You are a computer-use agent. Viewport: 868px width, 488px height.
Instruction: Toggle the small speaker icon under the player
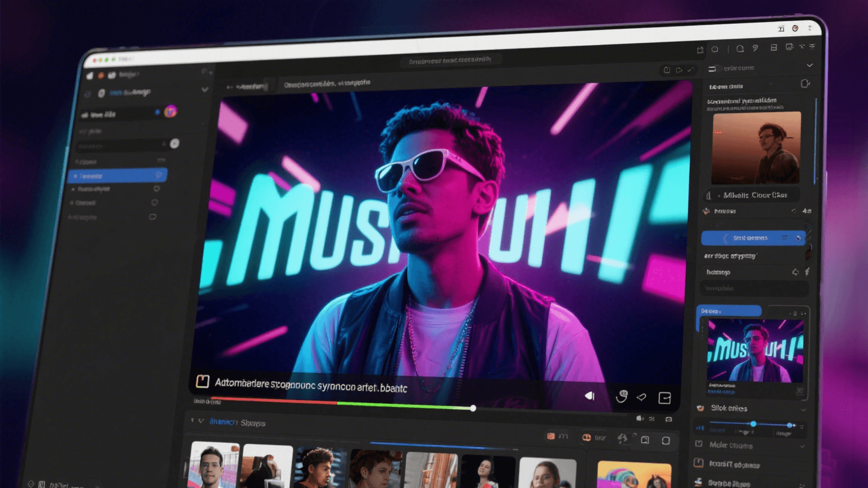640,419
